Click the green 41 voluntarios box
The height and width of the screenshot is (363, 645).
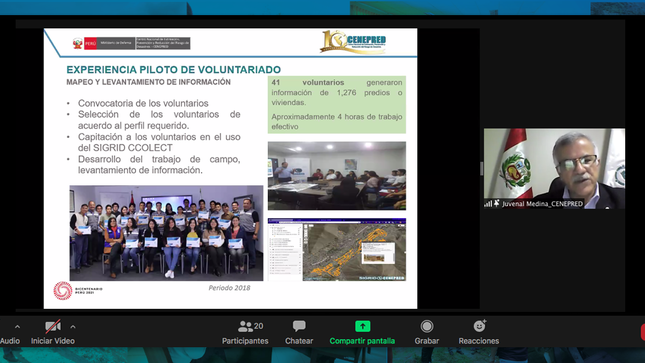pos(337,105)
